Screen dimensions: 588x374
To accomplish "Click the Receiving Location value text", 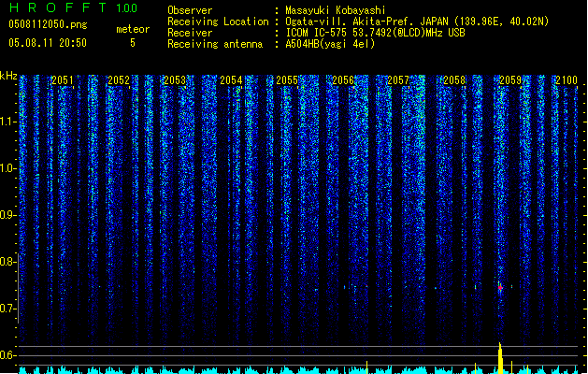I will click(x=417, y=22).
